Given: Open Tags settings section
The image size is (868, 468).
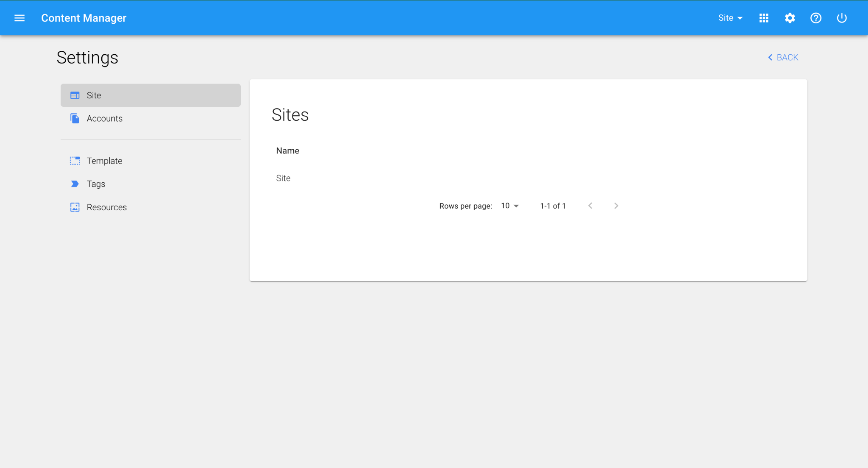Looking at the screenshot, I should tap(96, 184).
